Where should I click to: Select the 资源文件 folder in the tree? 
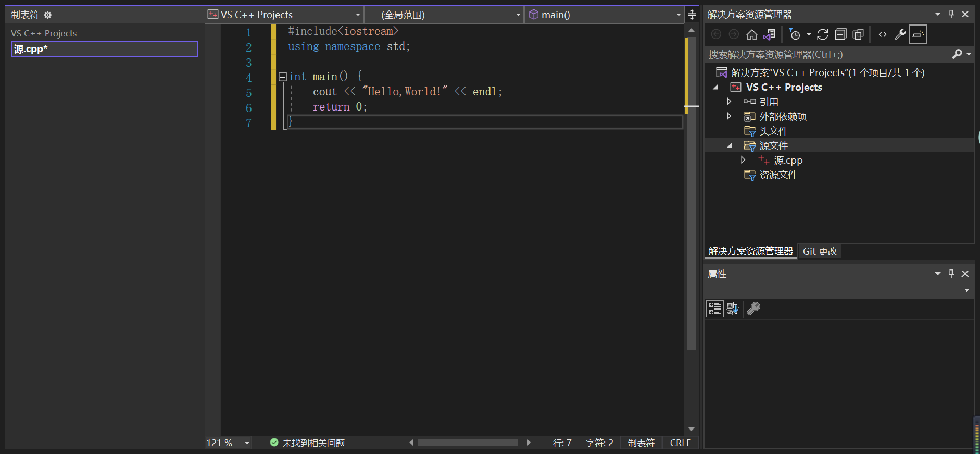point(778,175)
